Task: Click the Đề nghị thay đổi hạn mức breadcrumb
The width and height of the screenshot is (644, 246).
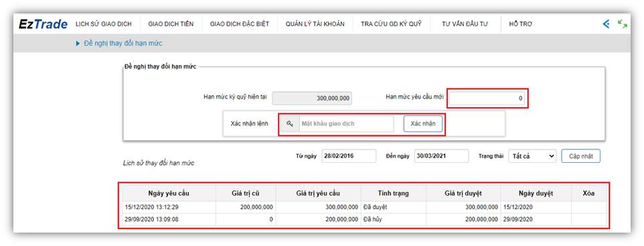Action: (123, 43)
